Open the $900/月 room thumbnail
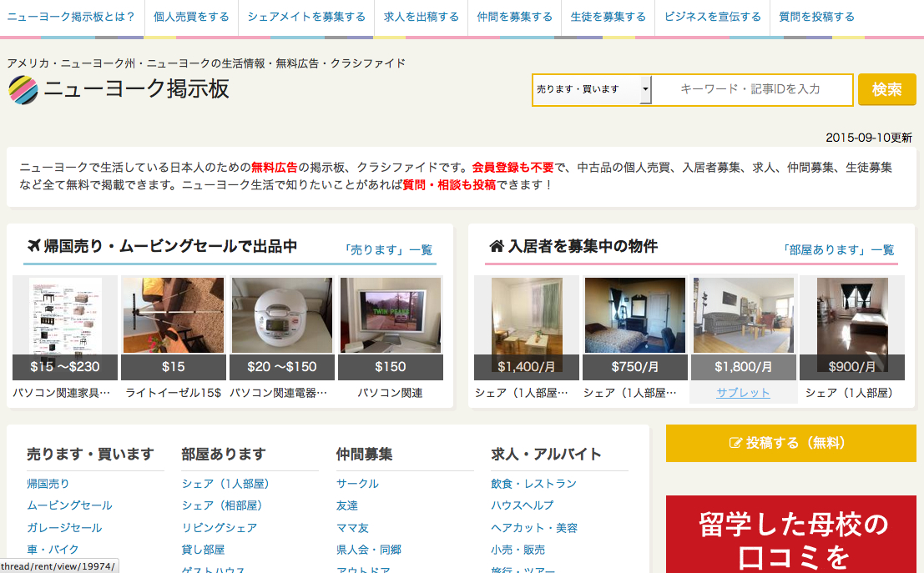The image size is (924, 573). pos(851,328)
